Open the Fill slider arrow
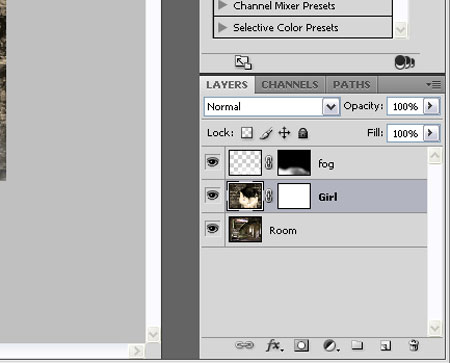 [x=431, y=133]
